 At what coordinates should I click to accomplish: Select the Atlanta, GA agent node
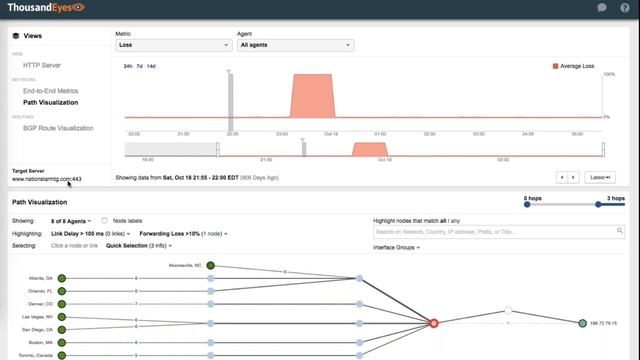click(x=62, y=278)
